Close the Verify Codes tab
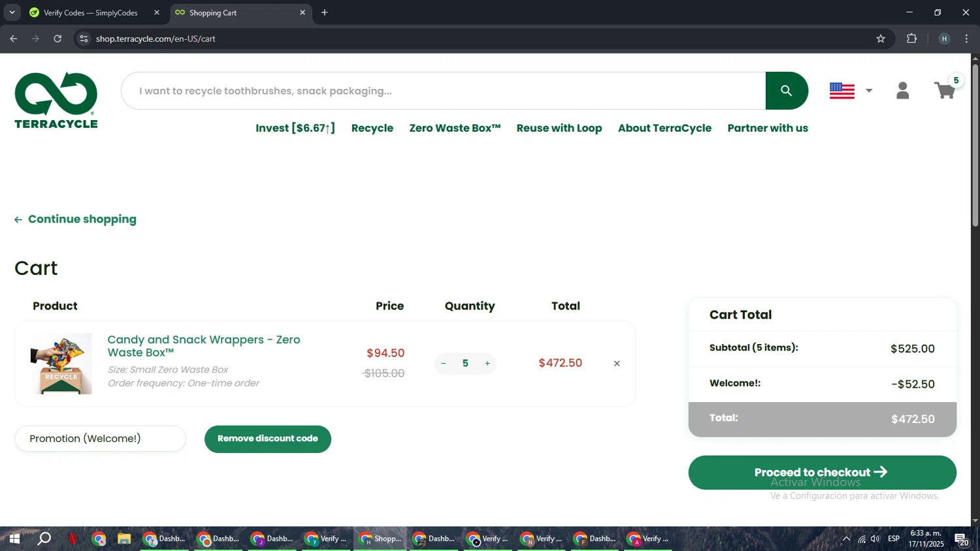980x551 pixels. [157, 12]
